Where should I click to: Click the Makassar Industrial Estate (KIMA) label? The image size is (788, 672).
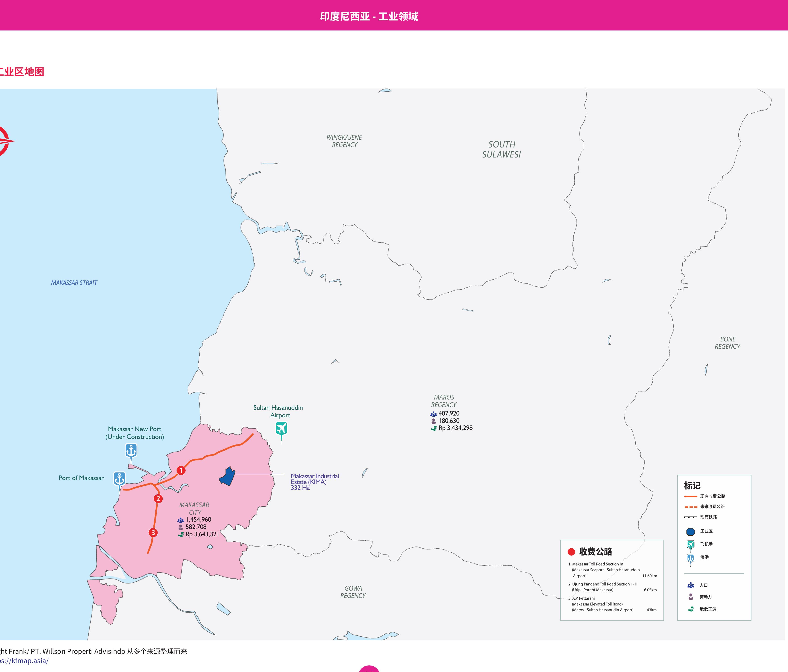coord(315,482)
